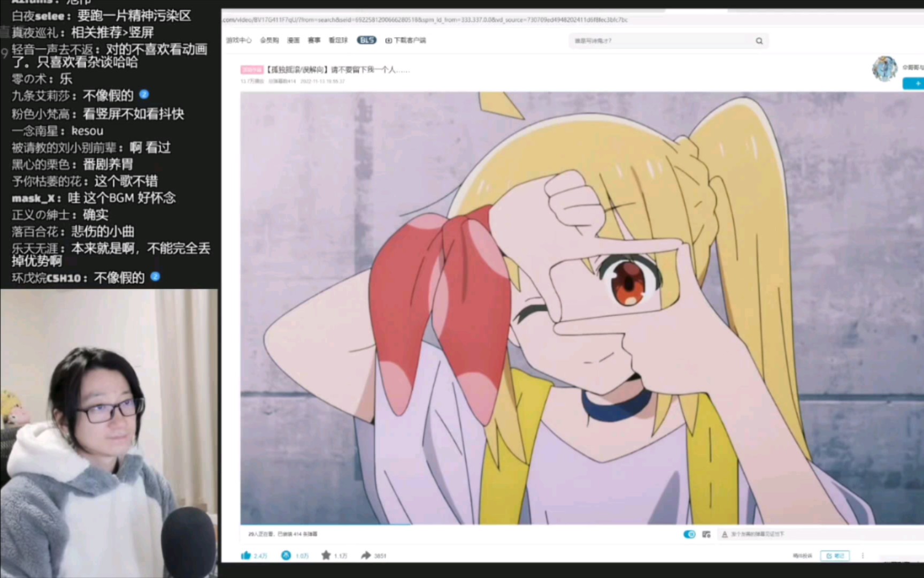Click the 下载客户端 download link
924x578 pixels.
[405, 40]
